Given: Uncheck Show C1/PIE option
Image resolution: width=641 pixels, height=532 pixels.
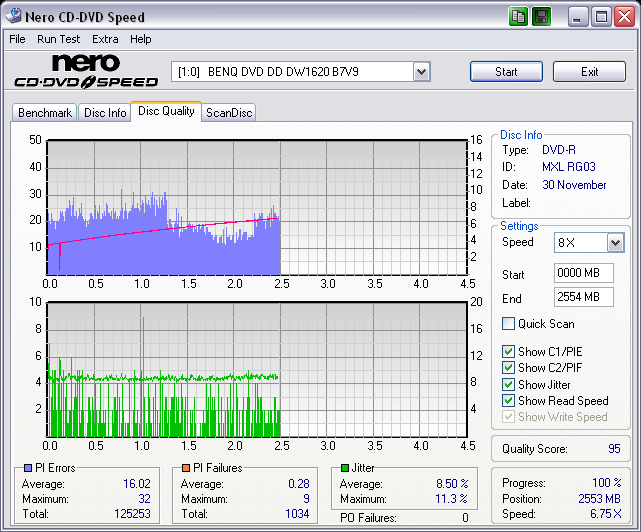Looking at the screenshot, I should tap(509, 352).
